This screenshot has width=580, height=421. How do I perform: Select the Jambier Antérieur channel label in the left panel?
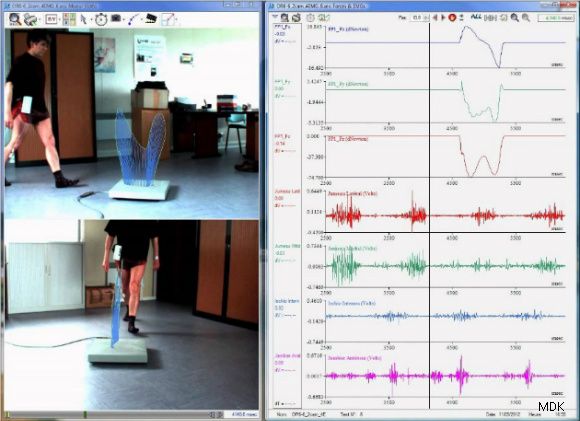287,356
